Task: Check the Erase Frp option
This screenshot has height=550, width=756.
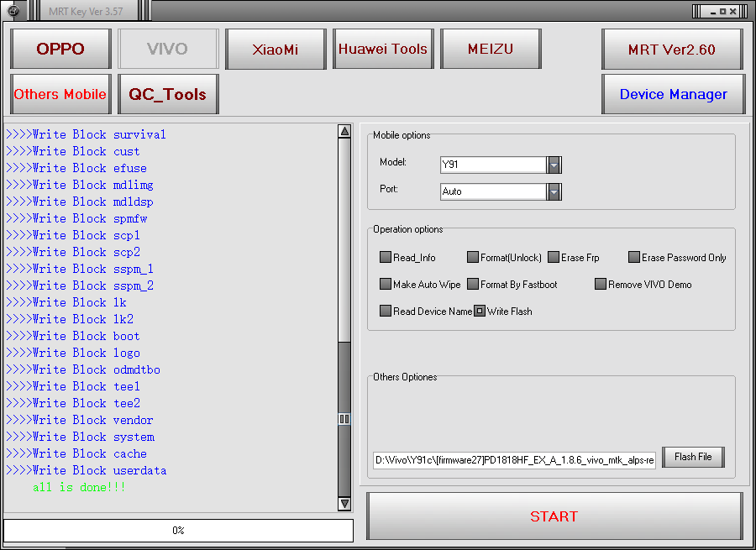Action: pos(554,257)
